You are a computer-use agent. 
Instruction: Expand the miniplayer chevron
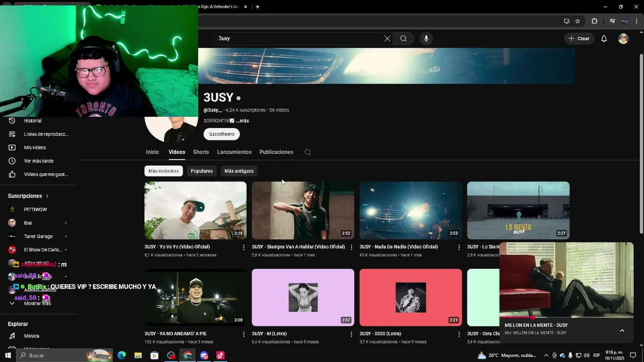coord(622,330)
